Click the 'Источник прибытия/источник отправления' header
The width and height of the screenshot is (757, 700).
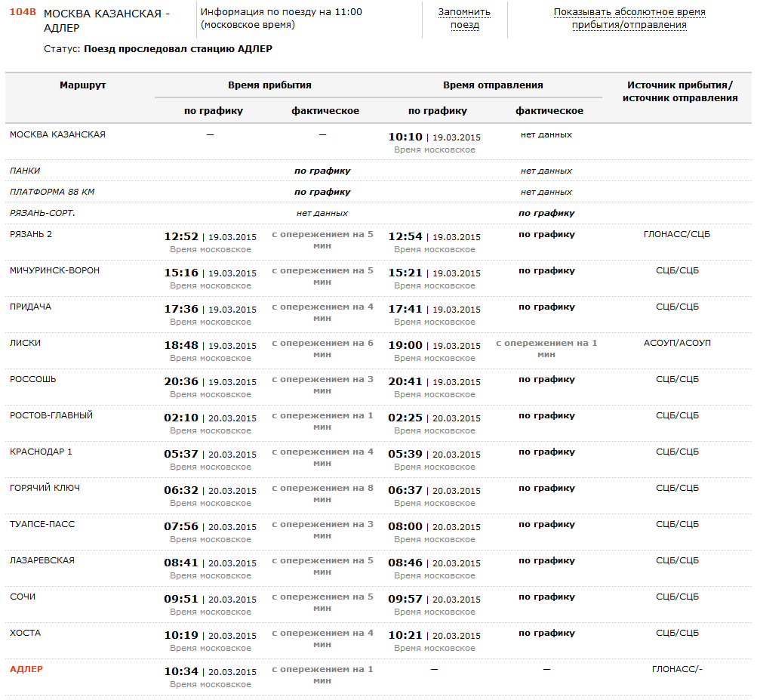click(x=679, y=91)
